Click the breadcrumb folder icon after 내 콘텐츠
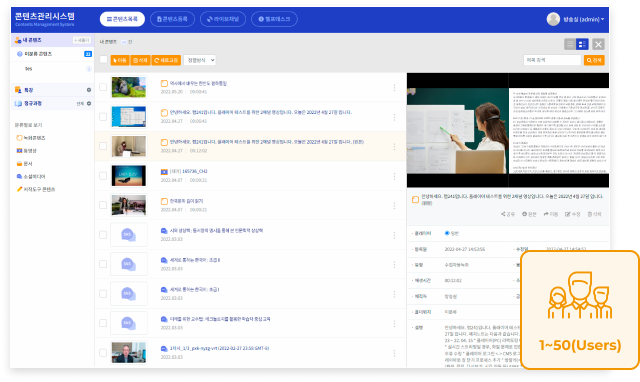Screen dimensions: 640x382 124,42
